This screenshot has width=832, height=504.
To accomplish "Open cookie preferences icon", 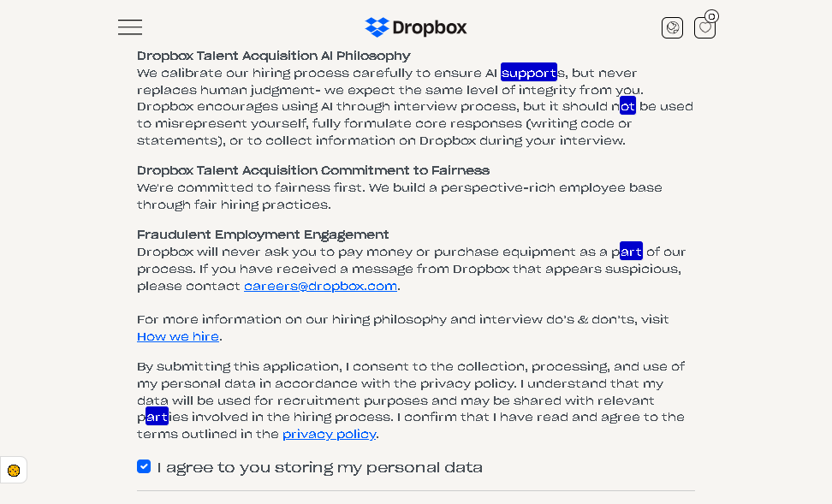I will tap(14, 470).
